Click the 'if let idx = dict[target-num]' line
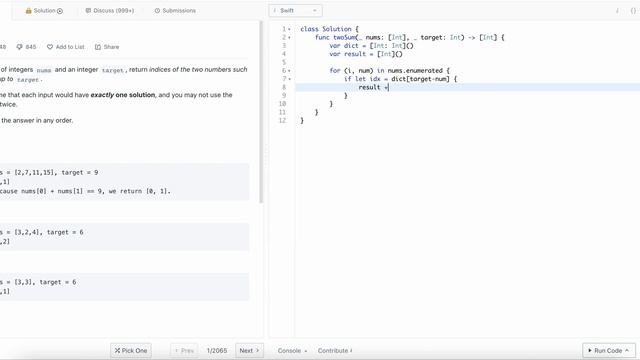Viewport: 640px width, 360px height. tap(400, 79)
